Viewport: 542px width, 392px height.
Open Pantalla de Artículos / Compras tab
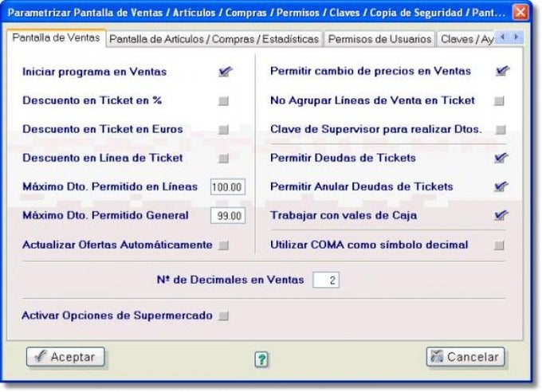(x=214, y=39)
